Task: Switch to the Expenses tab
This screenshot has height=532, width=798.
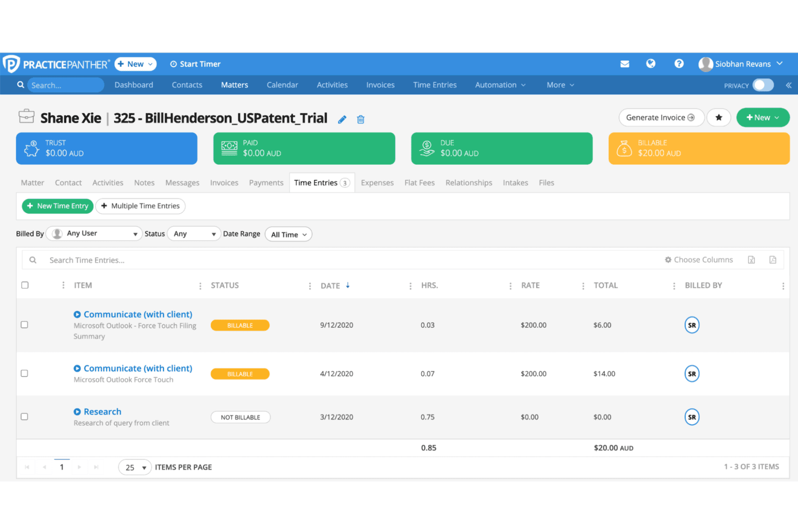Action: (377, 183)
